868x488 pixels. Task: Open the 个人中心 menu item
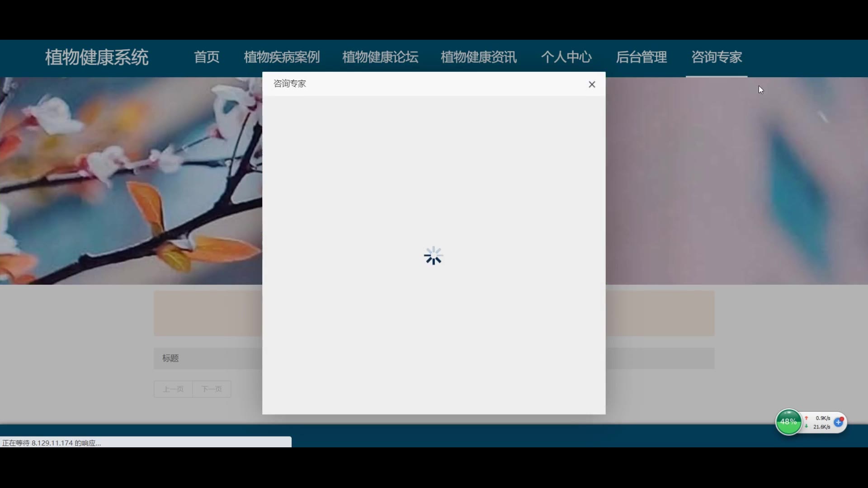566,57
